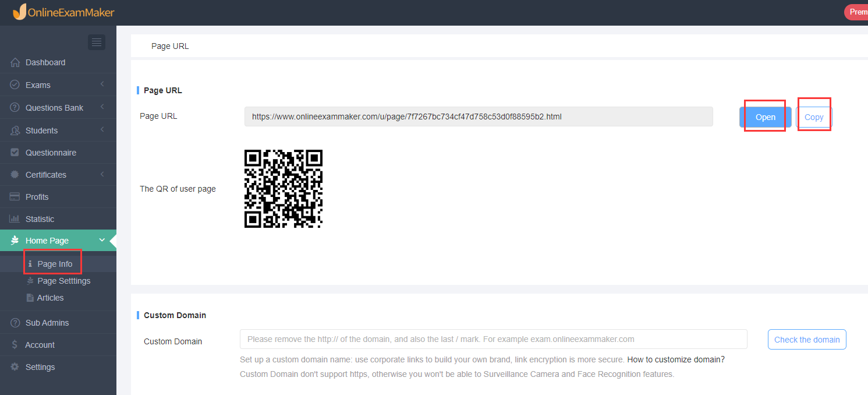Click the blue Open button

(765, 117)
